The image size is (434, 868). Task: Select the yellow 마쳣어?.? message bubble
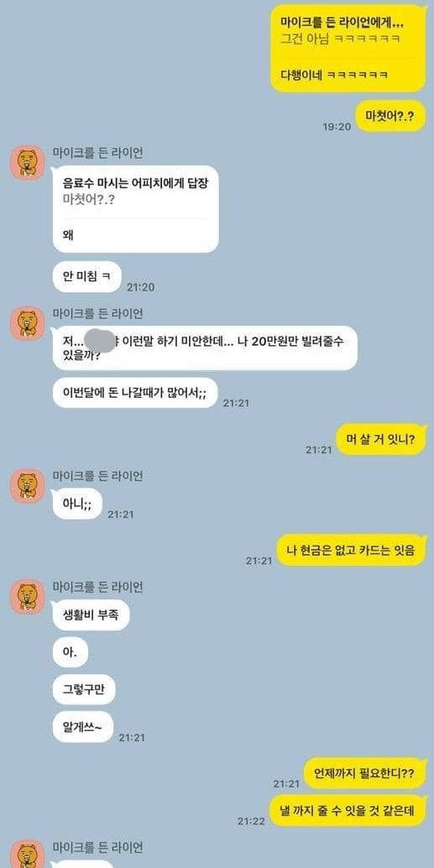(x=390, y=117)
